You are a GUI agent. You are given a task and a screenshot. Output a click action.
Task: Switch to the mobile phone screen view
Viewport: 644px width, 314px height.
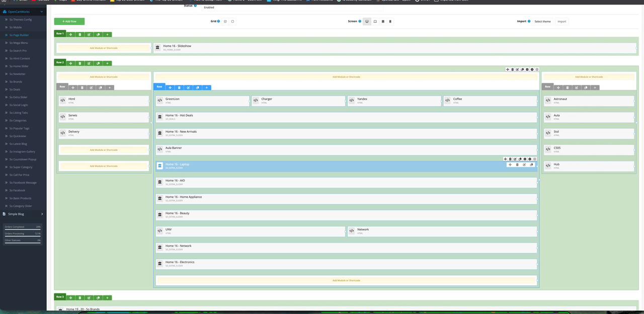pos(390,22)
